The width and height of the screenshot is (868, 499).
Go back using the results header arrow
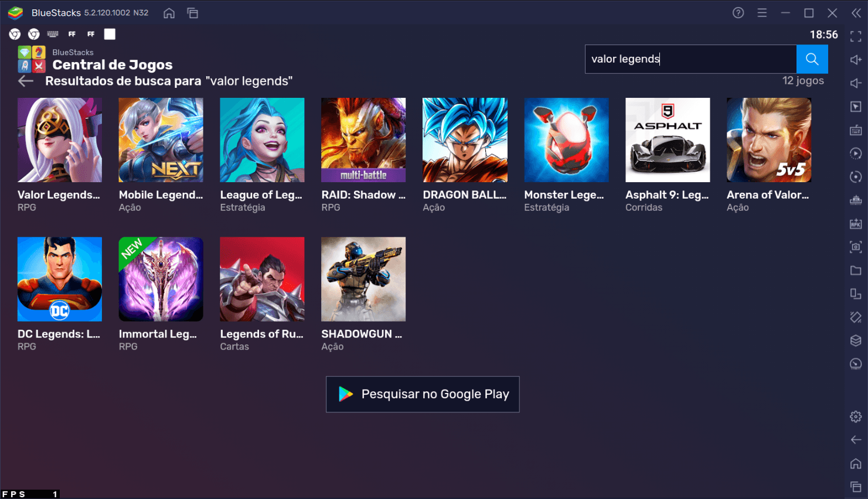[26, 81]
